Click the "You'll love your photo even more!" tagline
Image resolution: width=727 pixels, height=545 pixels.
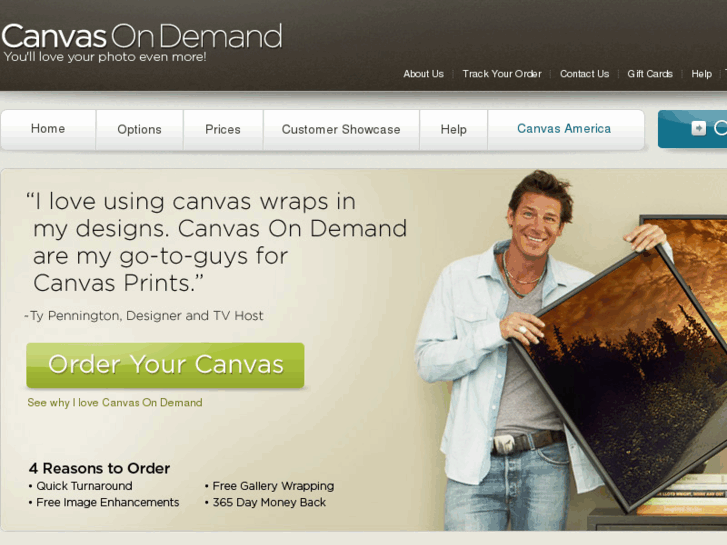coord(105,57)
